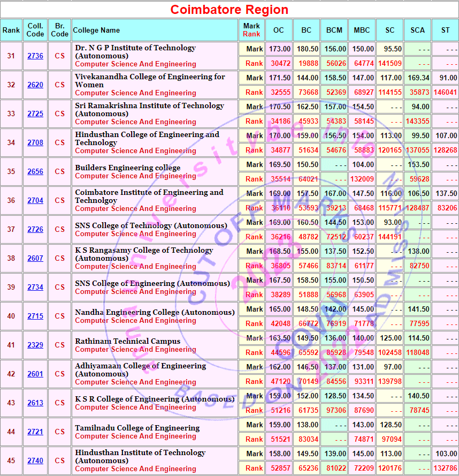Select college code link 2704

35,201
